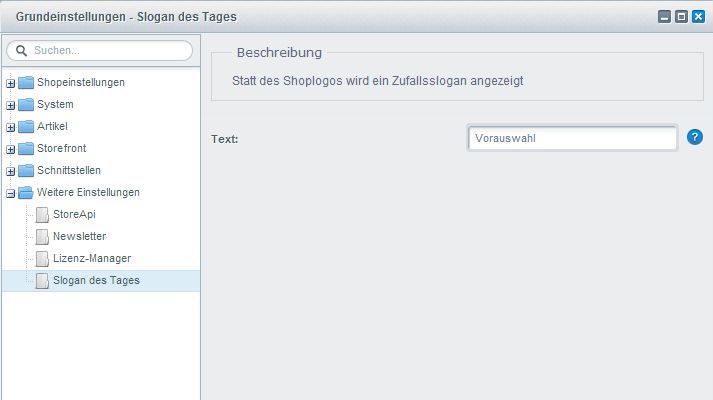Click the Newsletter document icon
The image size is (713, 400).
[42, 236]
